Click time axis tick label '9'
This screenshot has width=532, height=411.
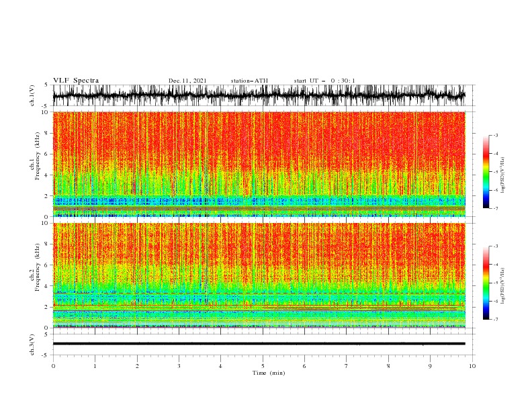click(x=430, y=366)
